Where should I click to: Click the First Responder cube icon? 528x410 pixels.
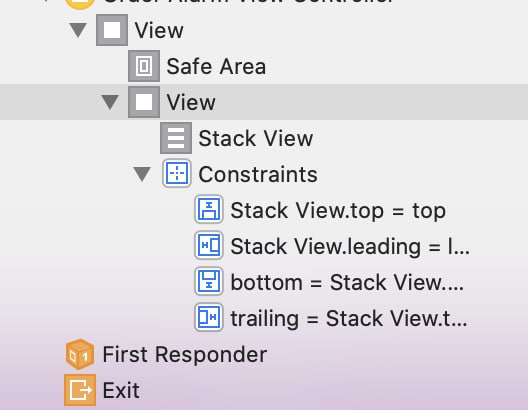click(x=80, y=354)
